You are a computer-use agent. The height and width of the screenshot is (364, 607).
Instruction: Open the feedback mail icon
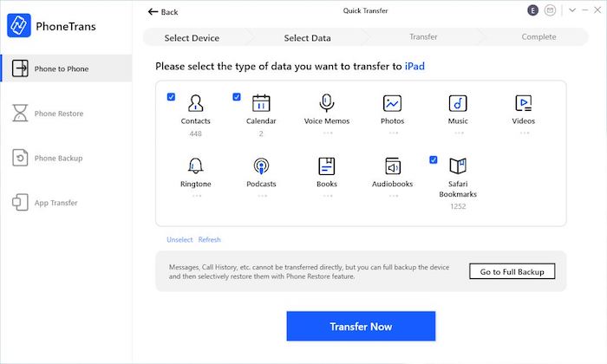(x=550, y=10)
